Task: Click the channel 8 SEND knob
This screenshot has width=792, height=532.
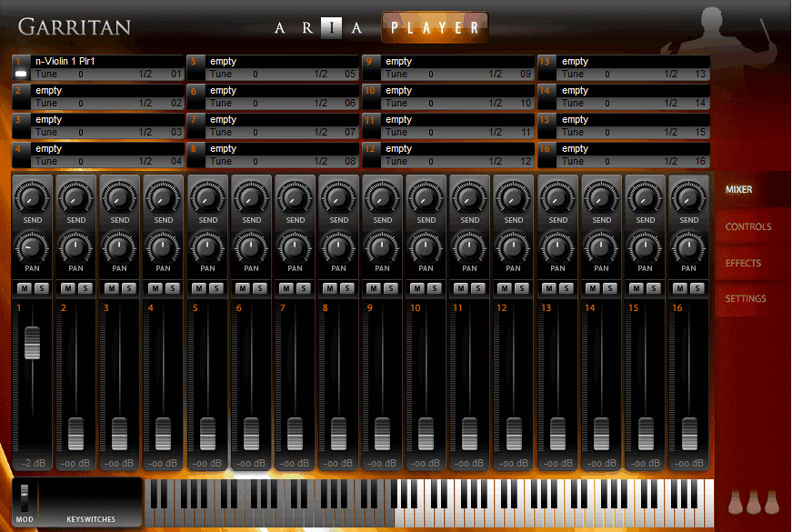Action: 338,198
